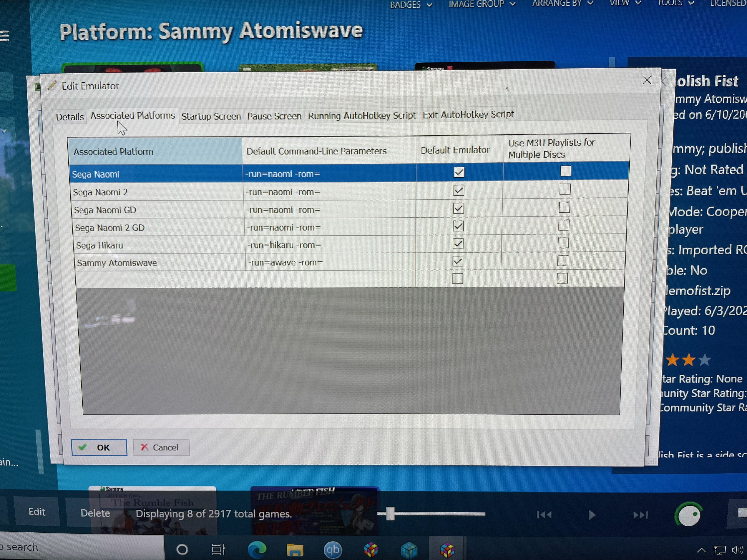747x560 pixels.
Task: Open qBittorrent from taskbar
Action: [333, 549]
